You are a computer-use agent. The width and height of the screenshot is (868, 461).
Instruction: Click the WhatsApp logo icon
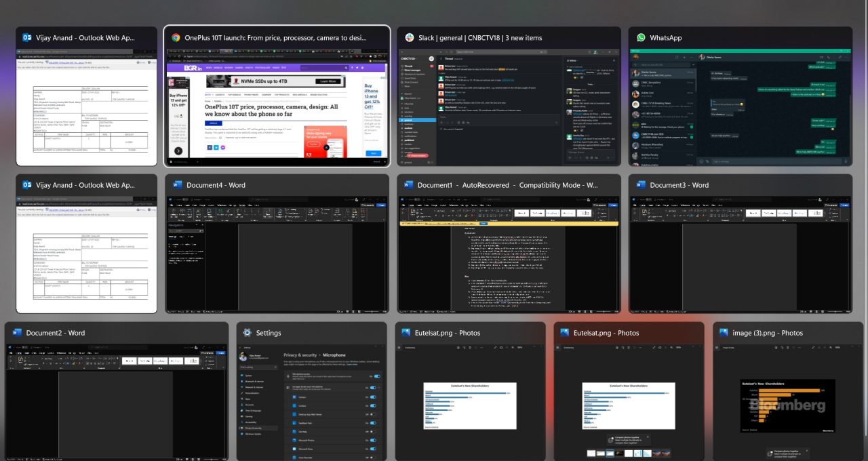pos(641,38)
